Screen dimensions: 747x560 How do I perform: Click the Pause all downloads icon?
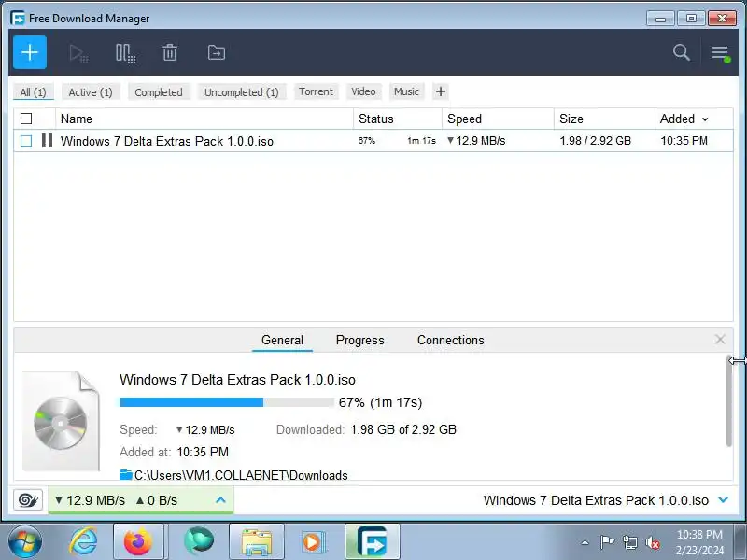(x=126, y=53)
